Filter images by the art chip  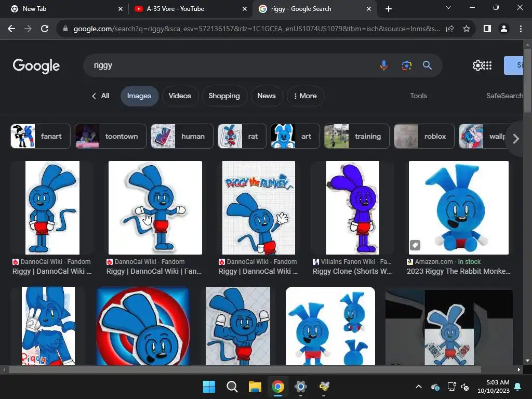pos(295,136)
